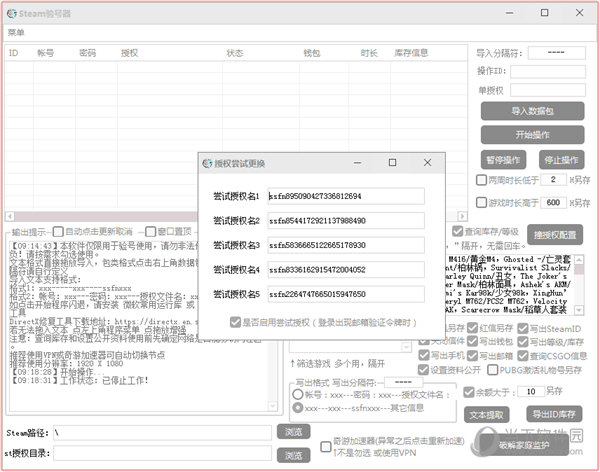Click the 导出ID库存 button
Viewport: 600px width, 472px height.
tap(554, 414)
